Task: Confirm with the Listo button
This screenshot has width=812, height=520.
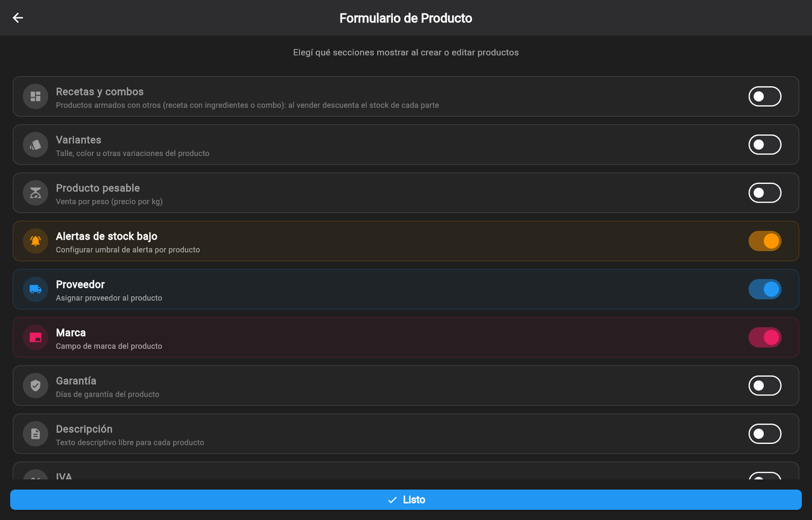Action: point(406,500)
